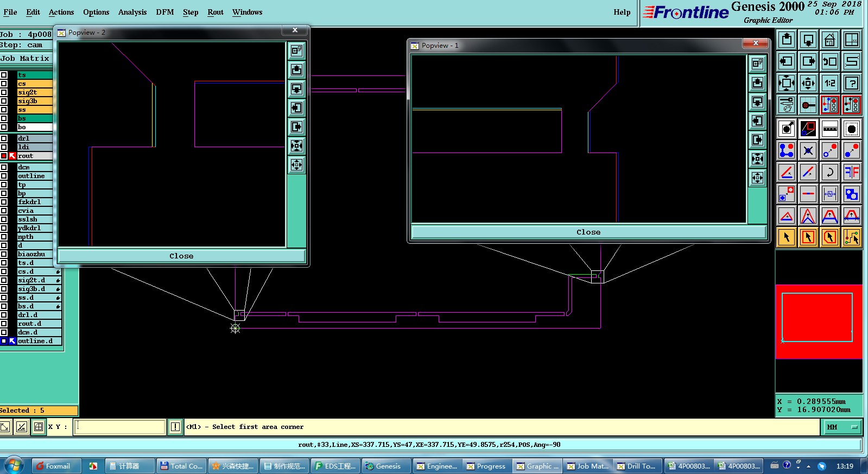Screen dimensions: 868x474
Task: Click the red overview thumbnail panel
Action: (819, 321)
